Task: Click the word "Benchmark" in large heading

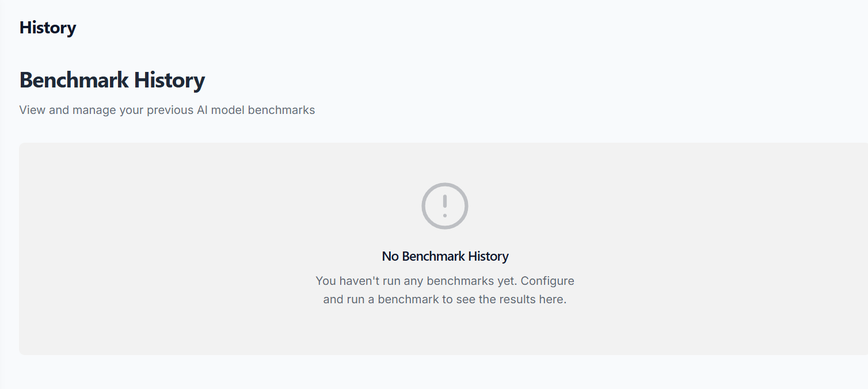Action: pos(74,80)
